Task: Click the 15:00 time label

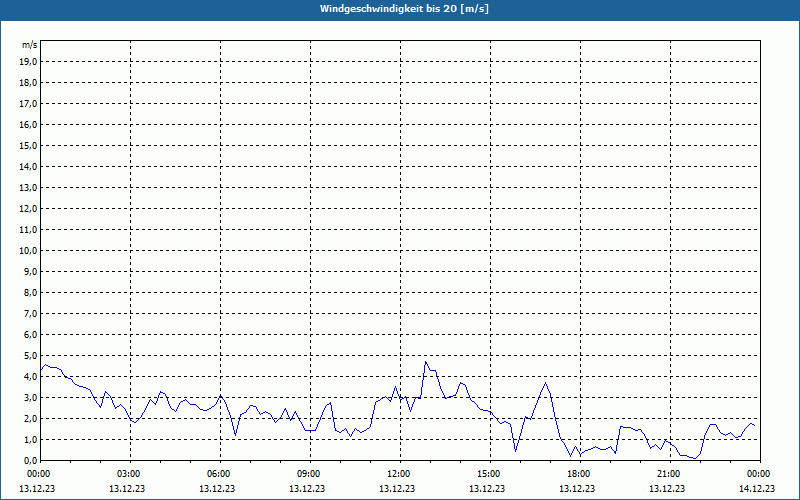Action: point(490,474)
